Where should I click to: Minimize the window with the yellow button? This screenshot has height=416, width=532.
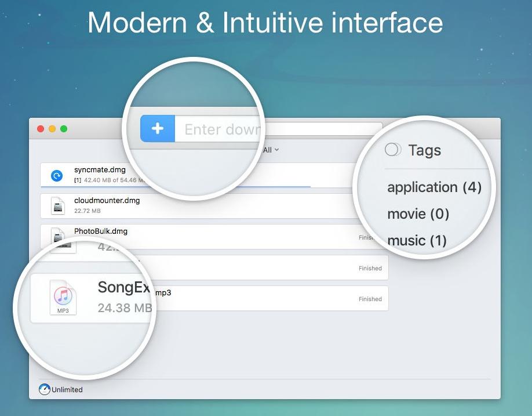pyautogui.click(x=52, y=129)
